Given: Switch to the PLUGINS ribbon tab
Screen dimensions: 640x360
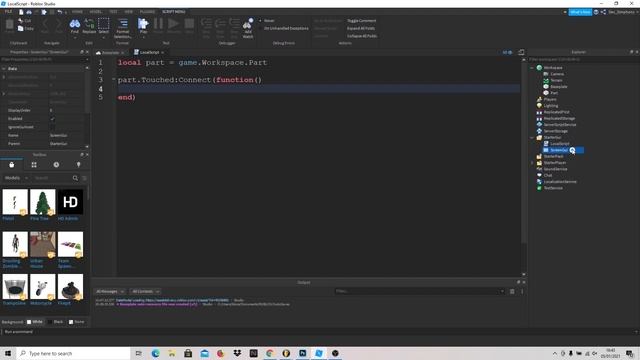Looking at the screenshot, I should tap(147, 12).
